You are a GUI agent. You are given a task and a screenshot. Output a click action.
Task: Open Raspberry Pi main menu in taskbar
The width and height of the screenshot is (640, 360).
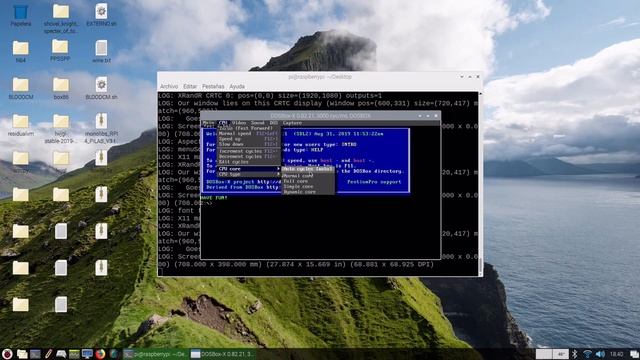[7, 354]
